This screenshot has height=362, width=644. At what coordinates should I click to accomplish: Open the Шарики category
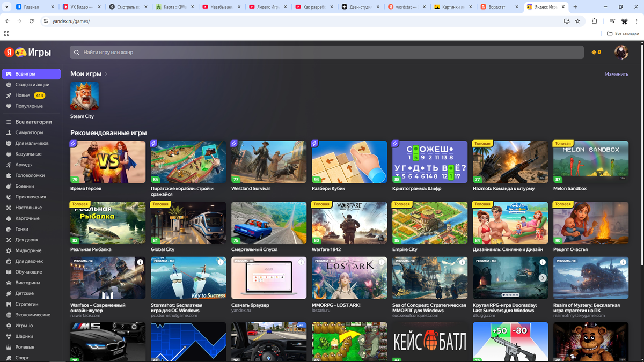[x=24, y=336]
